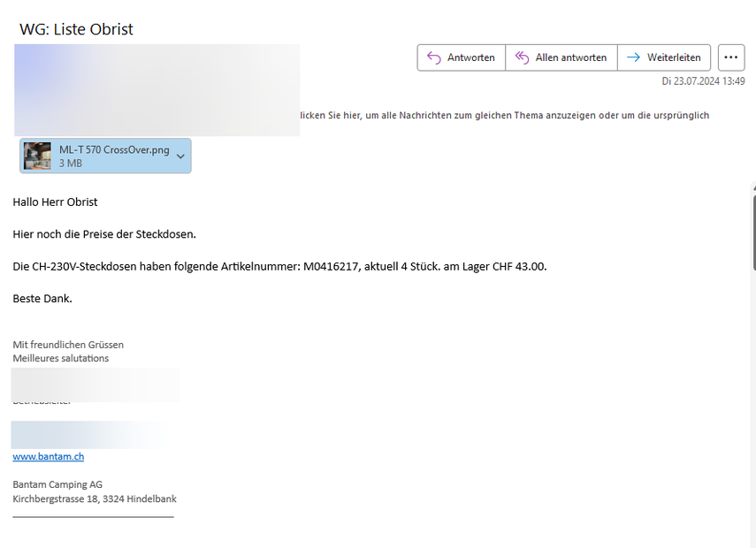Click the Allen antworten double-arrow icon

[522, 57]
